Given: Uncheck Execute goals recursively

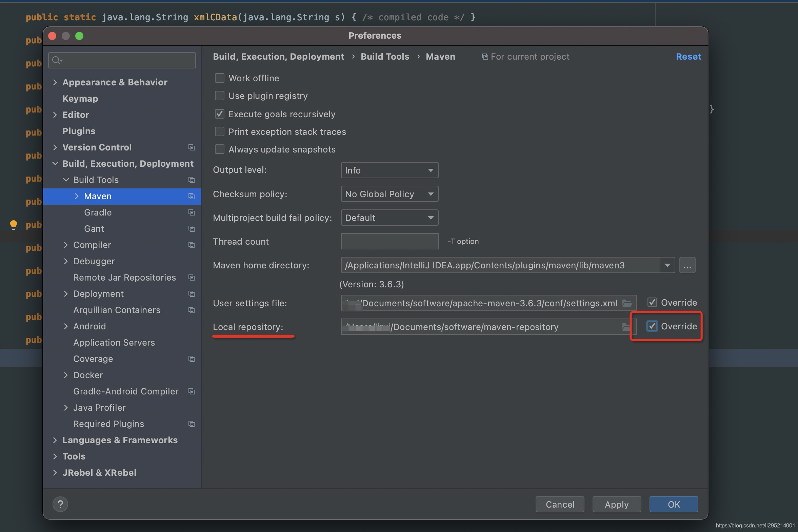Looking at the screenshot, I should (220, 114).
